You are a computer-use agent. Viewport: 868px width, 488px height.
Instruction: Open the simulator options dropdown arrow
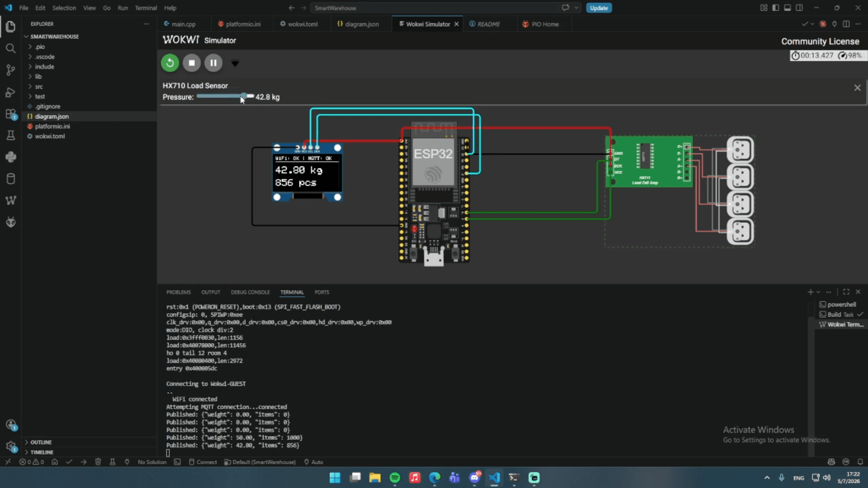click(x=235, y=63)
